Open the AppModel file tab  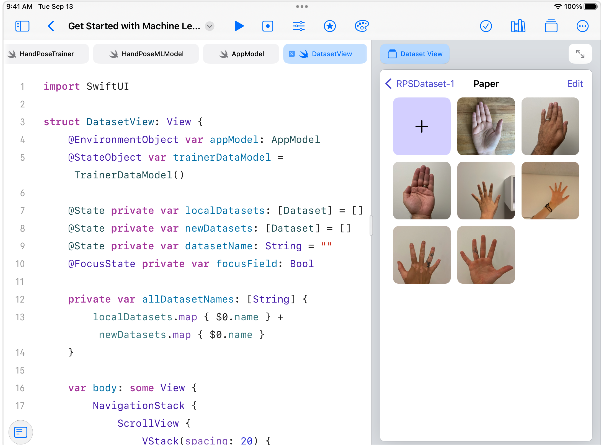click(241, 54)
